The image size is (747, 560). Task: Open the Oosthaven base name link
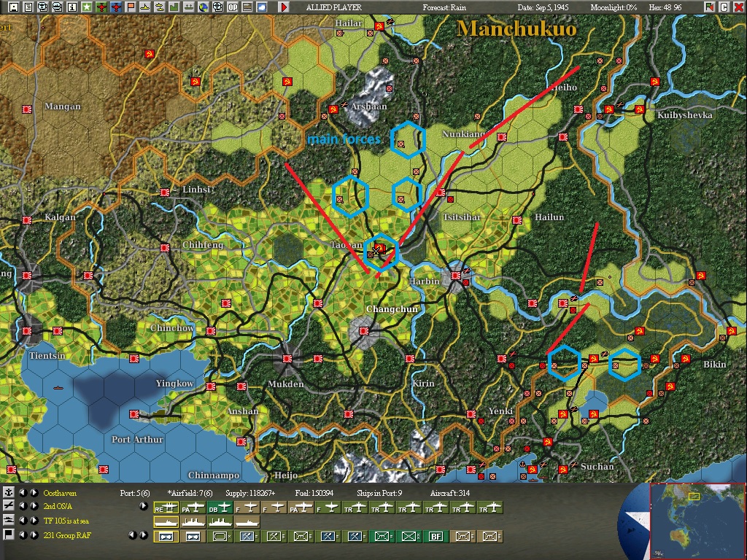[x=60, y=493]
